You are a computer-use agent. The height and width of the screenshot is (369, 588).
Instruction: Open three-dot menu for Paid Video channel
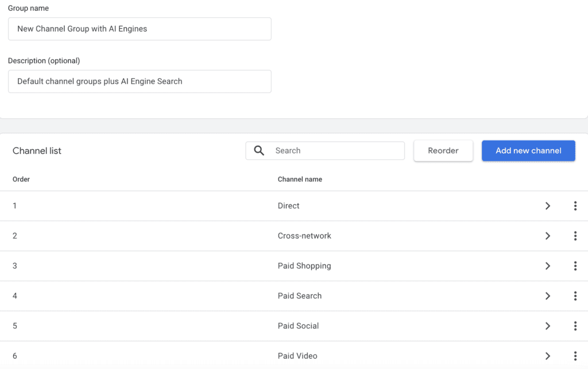pyautogui.click(x=575, y=356)
